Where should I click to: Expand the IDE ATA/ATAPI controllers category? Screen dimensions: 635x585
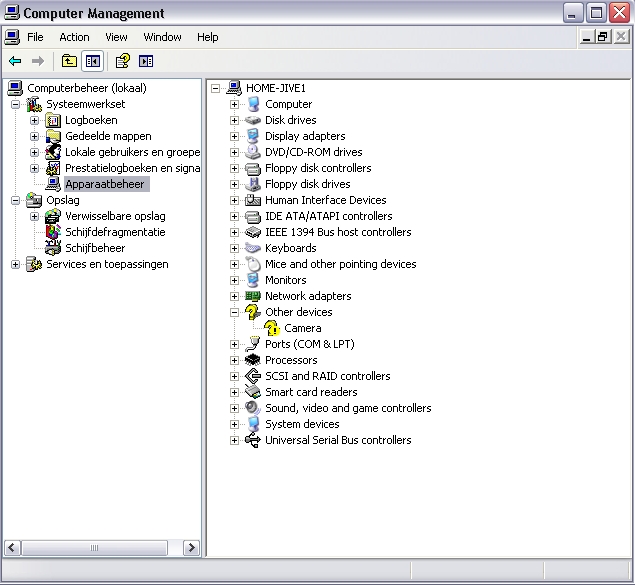[x=234, y=216]
